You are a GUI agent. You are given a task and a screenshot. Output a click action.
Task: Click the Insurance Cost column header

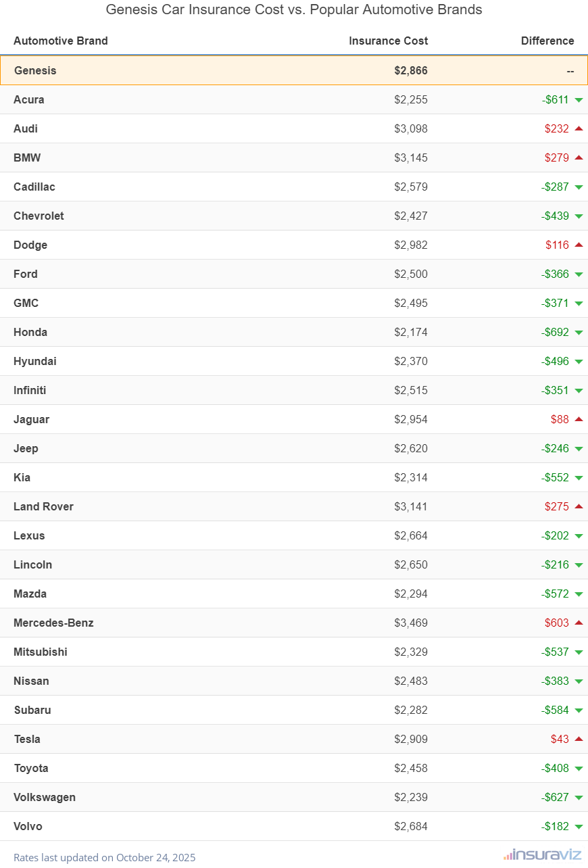388,41
